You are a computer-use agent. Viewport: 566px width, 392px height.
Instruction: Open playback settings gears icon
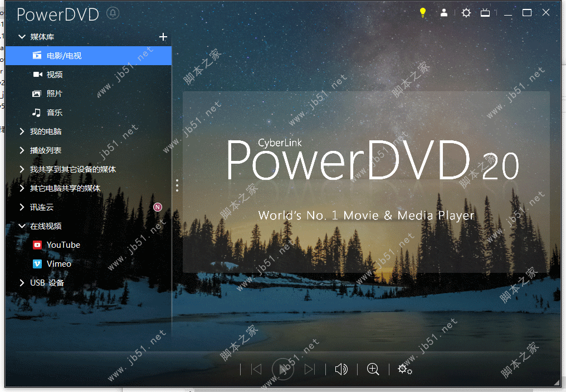404,369
